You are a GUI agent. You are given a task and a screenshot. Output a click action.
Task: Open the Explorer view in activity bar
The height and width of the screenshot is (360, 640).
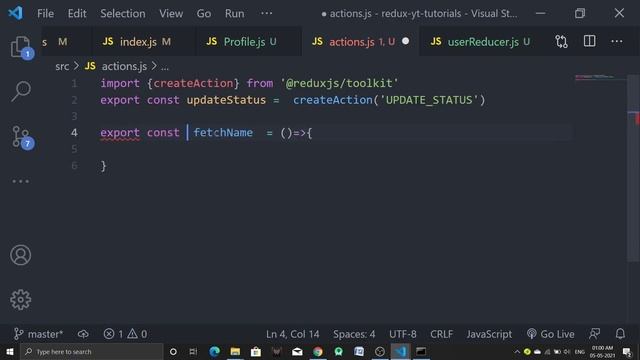[x=20, y=47]
